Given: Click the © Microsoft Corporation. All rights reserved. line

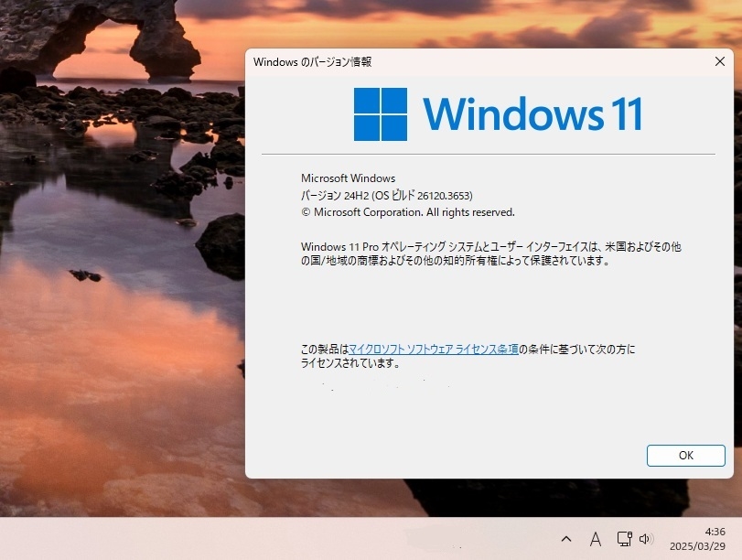Looking at the screenshot, I should pos(407,212).
